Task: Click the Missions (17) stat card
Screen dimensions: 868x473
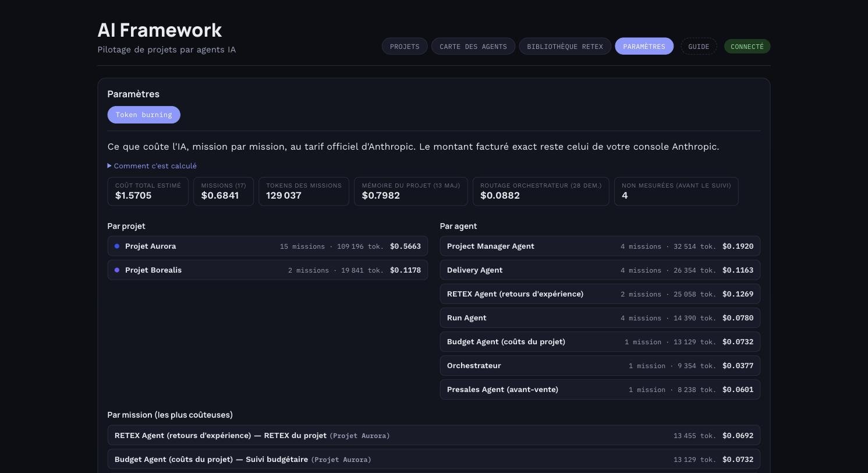Action: pos(224,192)
